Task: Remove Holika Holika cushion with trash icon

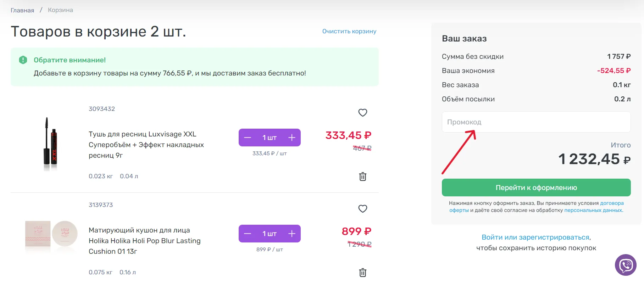Action: [362, 273]
